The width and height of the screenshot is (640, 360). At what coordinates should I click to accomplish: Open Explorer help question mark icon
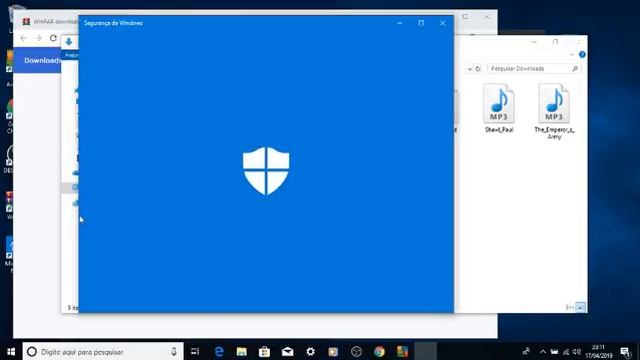coord(582,54)
